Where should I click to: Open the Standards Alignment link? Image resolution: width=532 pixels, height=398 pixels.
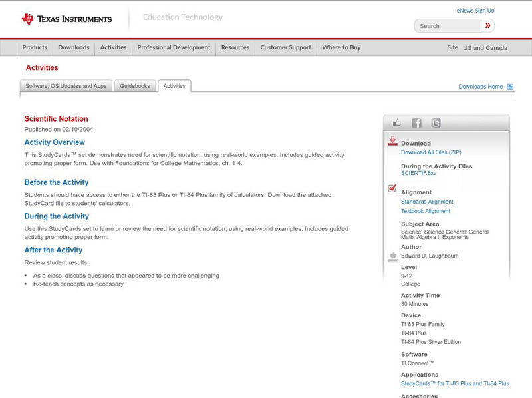coord(427,202)
